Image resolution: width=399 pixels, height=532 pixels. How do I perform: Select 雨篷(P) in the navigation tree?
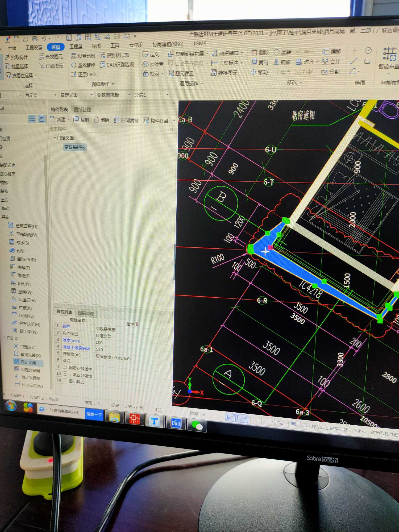(x=20, y=276)
